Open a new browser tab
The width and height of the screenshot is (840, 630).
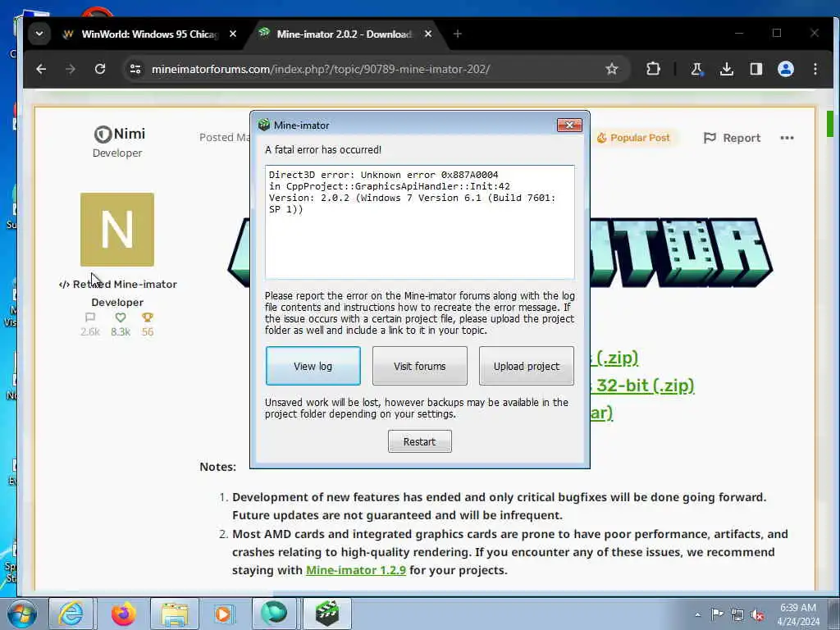(458, 34)
